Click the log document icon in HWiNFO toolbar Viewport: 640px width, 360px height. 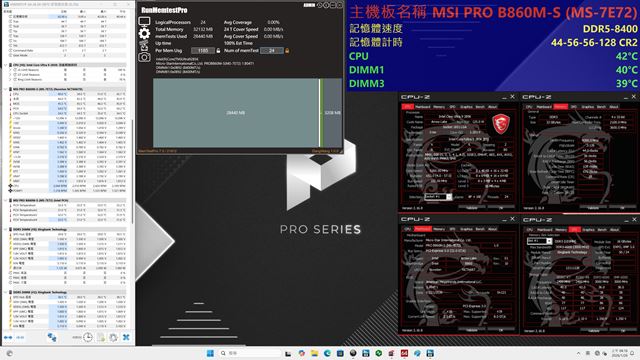(101, 337)
